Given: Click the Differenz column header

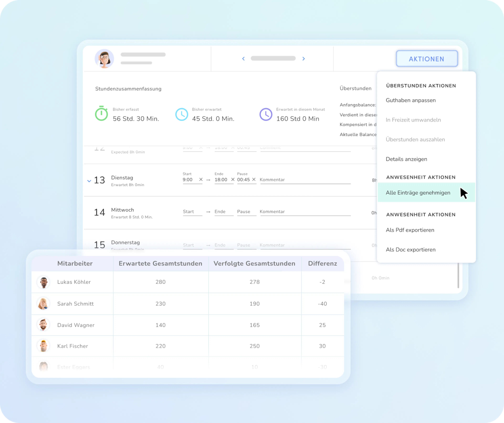Looking at the screenshot, I should [x=322, y=264].
